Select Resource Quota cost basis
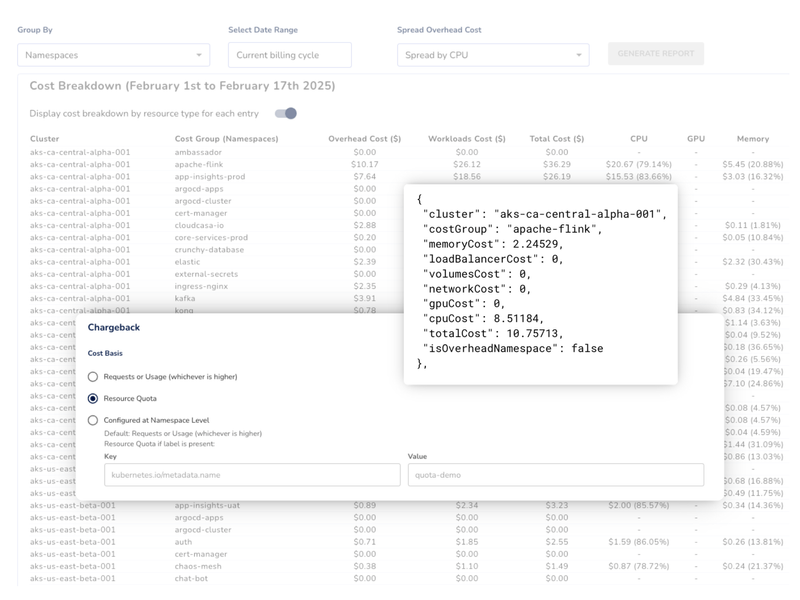Viewport: 800px width, 600px height. 93,398
